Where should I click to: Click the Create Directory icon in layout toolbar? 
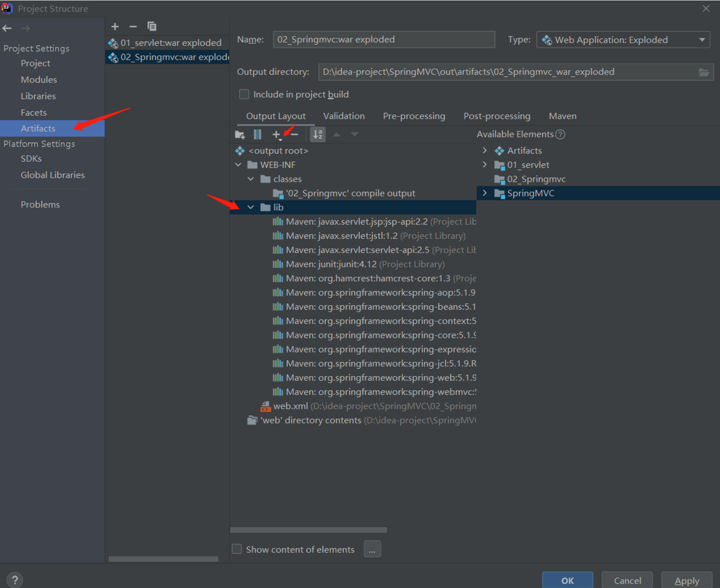pyautogui.click(x=240, y=135)
